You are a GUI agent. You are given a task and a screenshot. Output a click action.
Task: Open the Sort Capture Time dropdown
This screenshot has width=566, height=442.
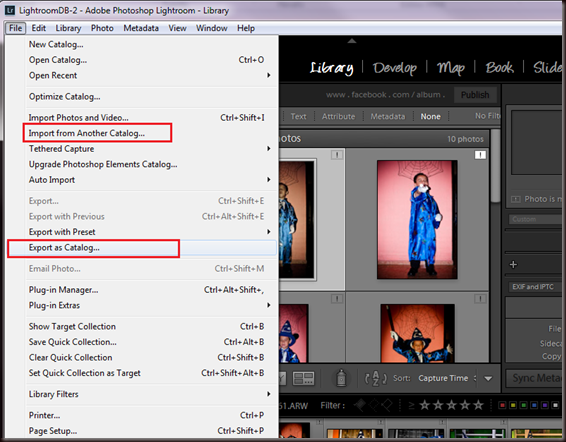pos(447,378)
